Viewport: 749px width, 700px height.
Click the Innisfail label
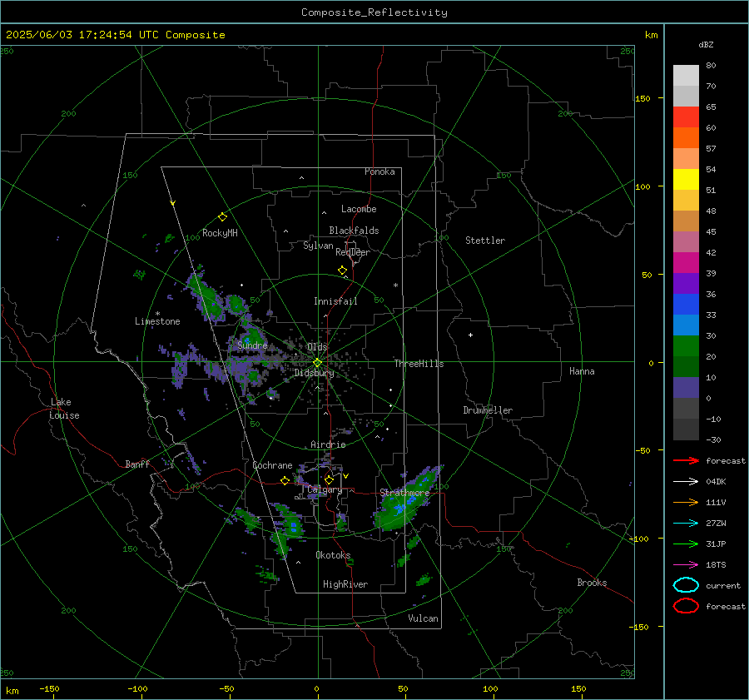tap(335, 301)
